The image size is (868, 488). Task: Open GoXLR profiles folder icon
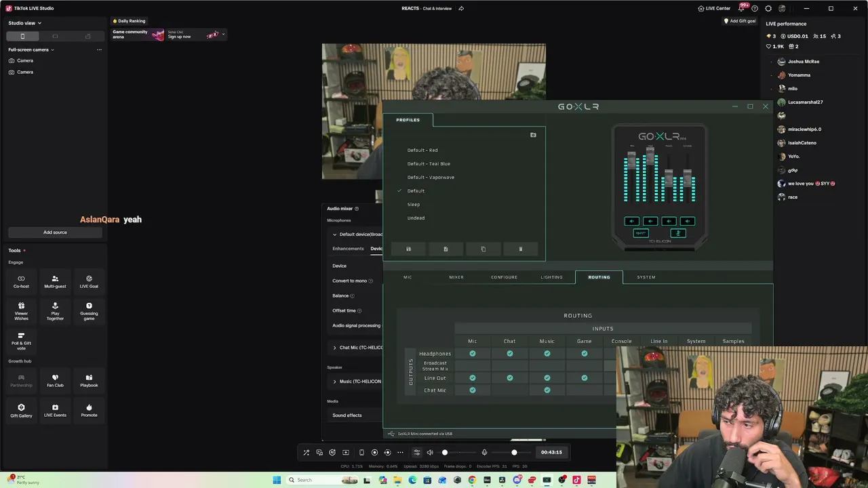pyautogui.click(x=533, y=135)
